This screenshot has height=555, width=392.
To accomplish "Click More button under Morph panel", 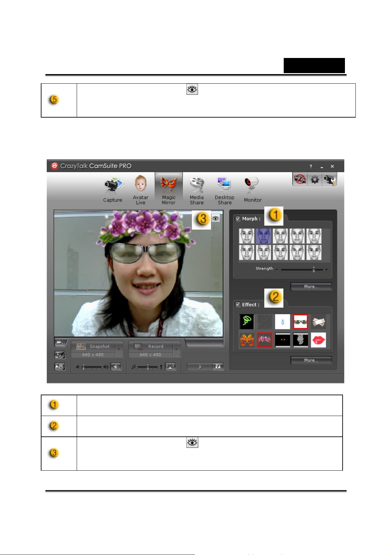I will [311, 287].
